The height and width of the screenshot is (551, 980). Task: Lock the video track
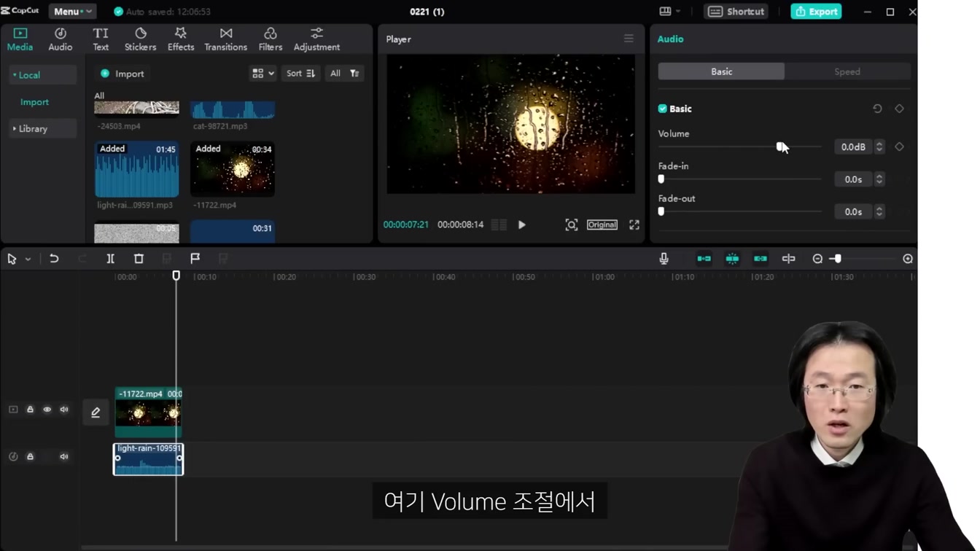click(x=30, y=410)
